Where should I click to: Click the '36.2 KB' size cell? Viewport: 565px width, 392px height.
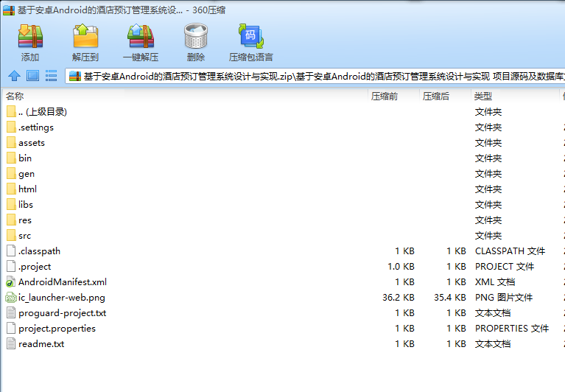(399, 298)
